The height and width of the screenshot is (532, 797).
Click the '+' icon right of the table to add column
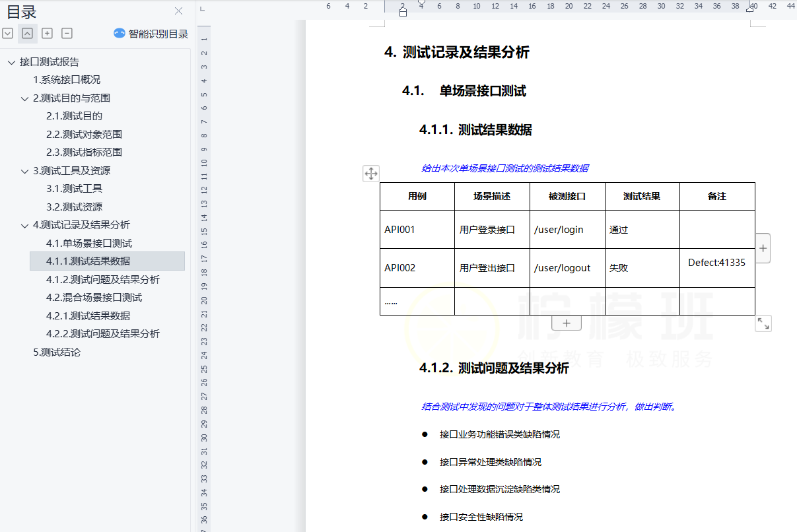pyautogui.click(x=763, y=248)
